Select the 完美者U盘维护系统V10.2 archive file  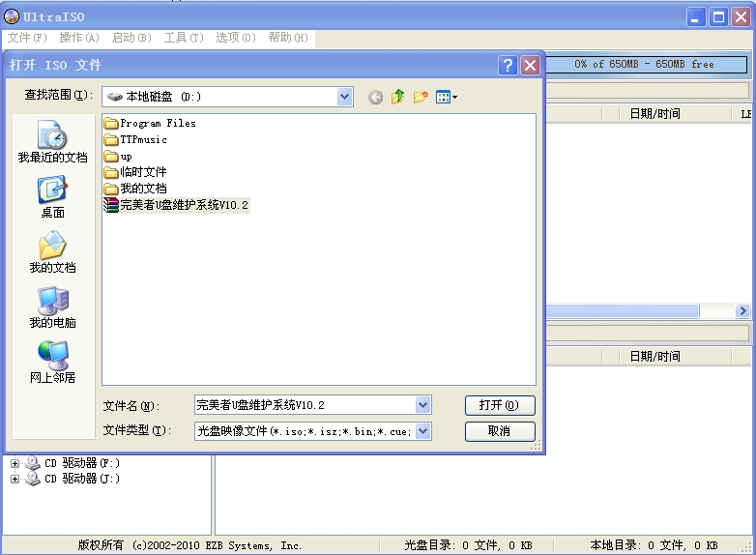click(177, 205)
